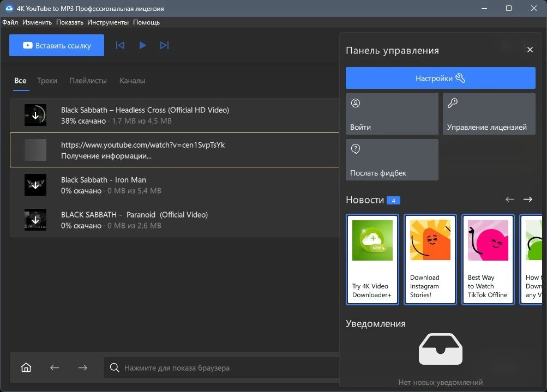Open Download Instagram Stories news card
The height and width of the screenshot is (392, 547).
[x=430, y=260]
